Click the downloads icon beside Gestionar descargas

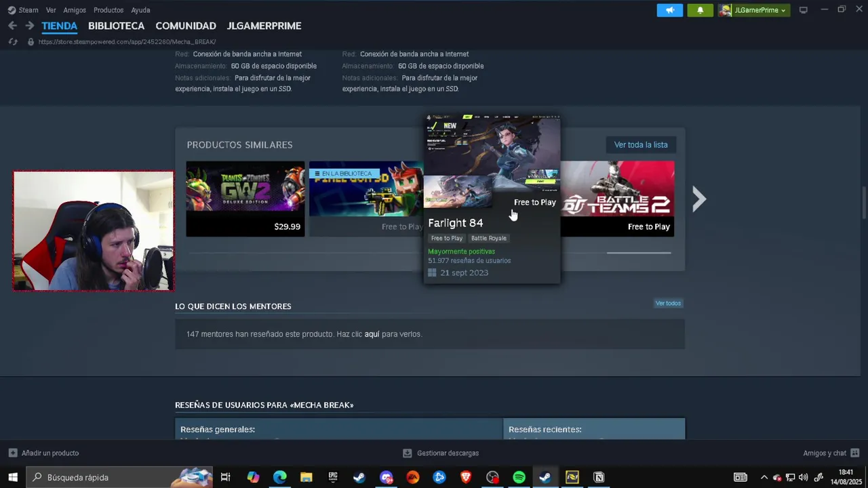pos(407,453)
